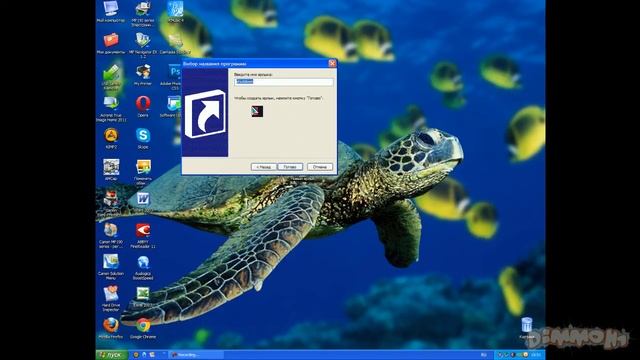
Task: Open Canon MF190 series icon
Action: (x=111, y=236)
